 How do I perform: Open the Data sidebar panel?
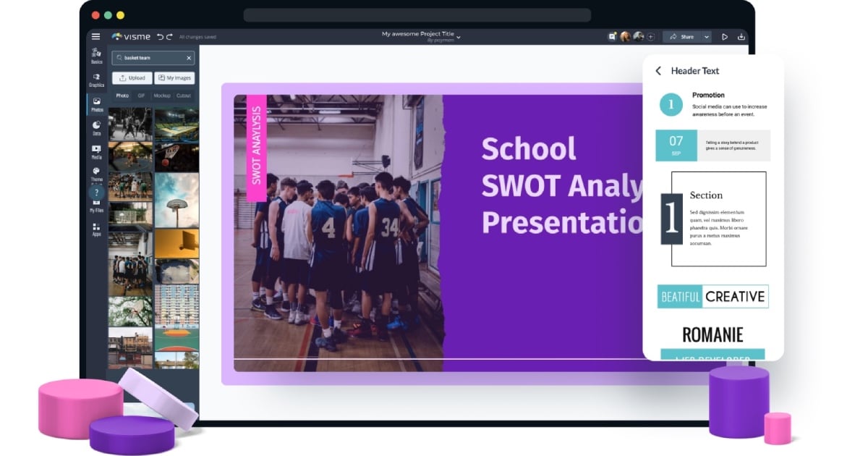point(96,128)
